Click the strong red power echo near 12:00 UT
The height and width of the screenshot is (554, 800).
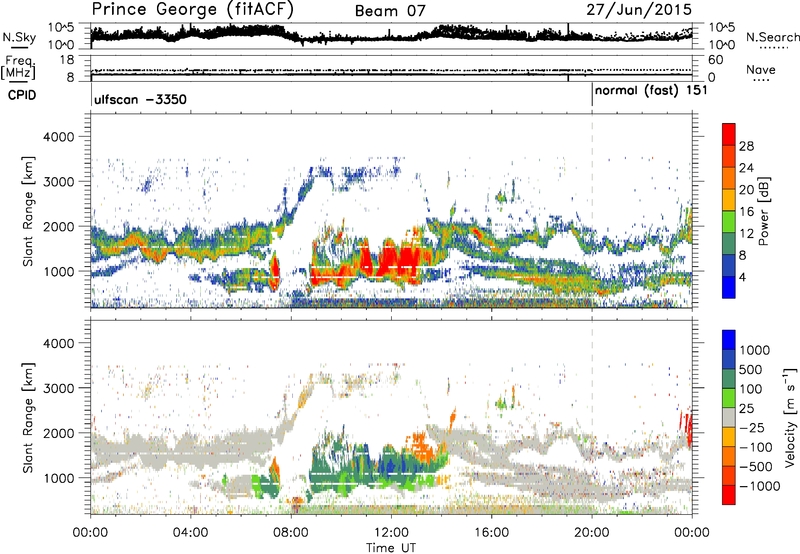(397, 261)
